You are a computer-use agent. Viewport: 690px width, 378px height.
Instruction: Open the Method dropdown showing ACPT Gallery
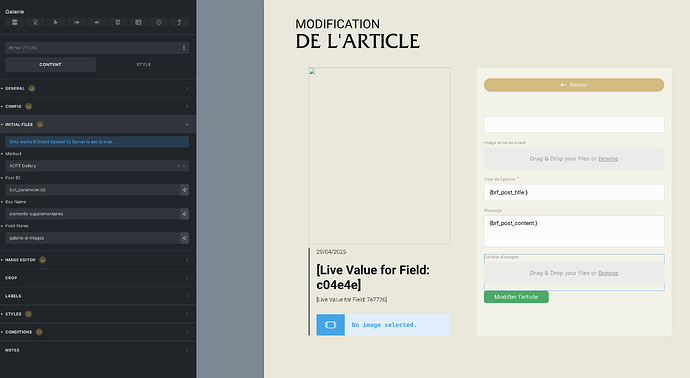click(x=97, y=166)
